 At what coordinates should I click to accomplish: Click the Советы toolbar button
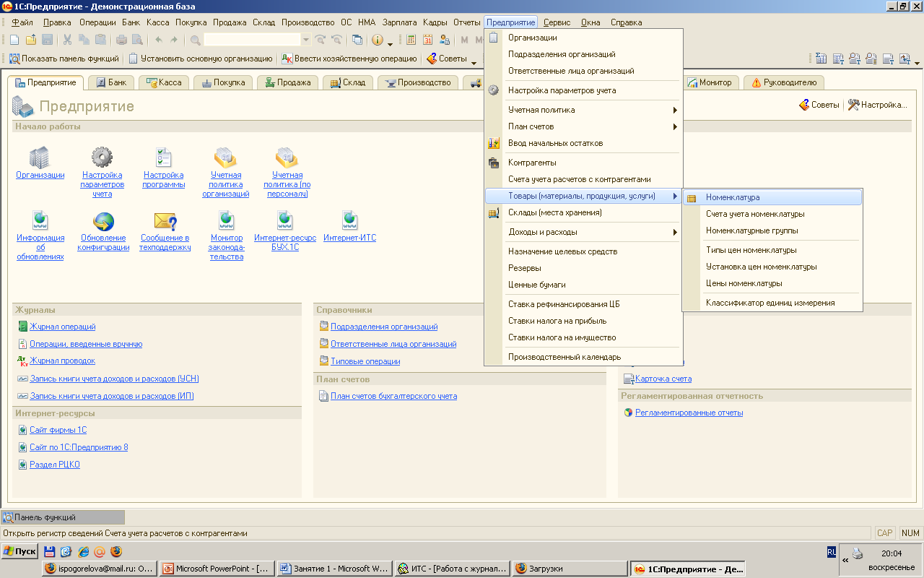coord(446,59)
